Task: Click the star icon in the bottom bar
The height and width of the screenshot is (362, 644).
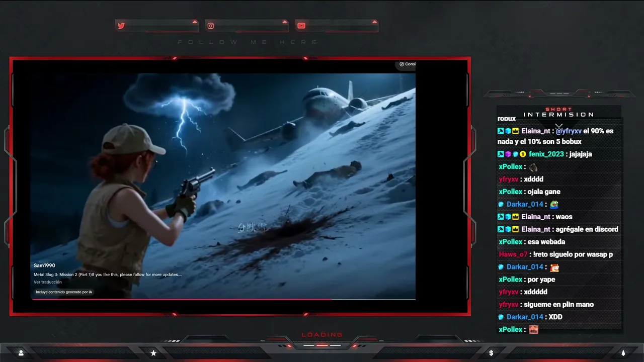Action: [153, 353]
